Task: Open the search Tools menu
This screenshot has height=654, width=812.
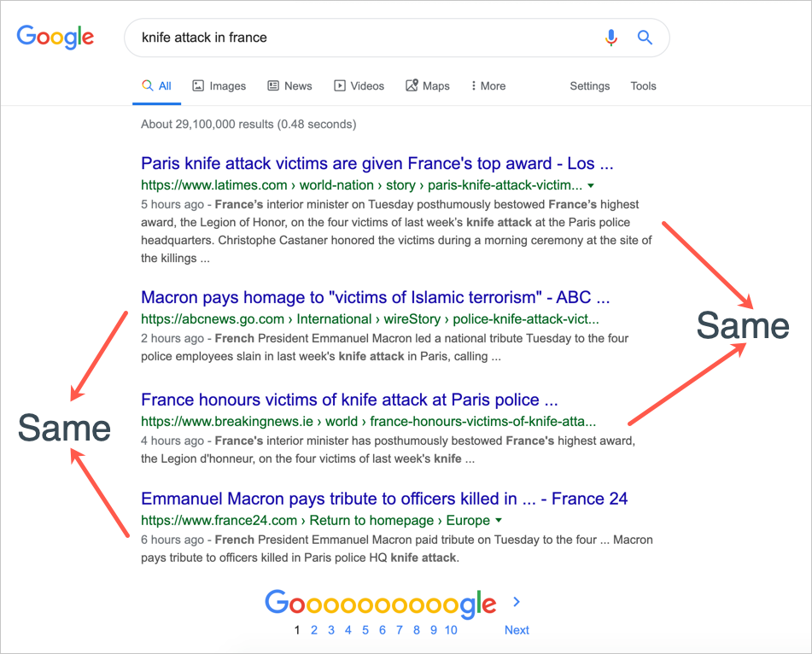Action: (x=643, y=86)
